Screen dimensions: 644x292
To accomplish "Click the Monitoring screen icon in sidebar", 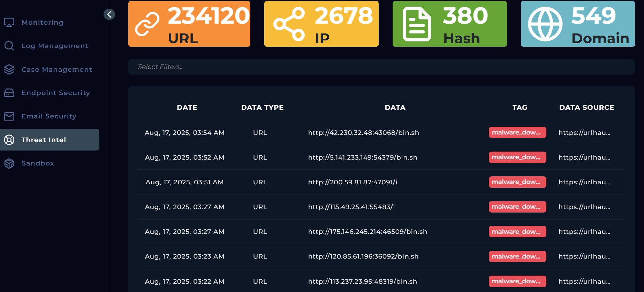I will (9, 23).
